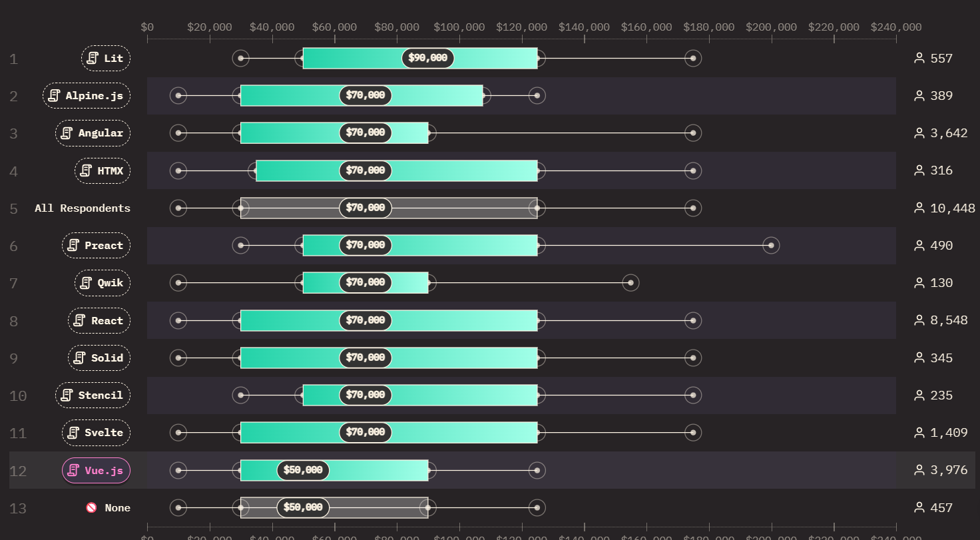
Task: Click the script icon in the Stencil tag
Action: click(67, 395)
